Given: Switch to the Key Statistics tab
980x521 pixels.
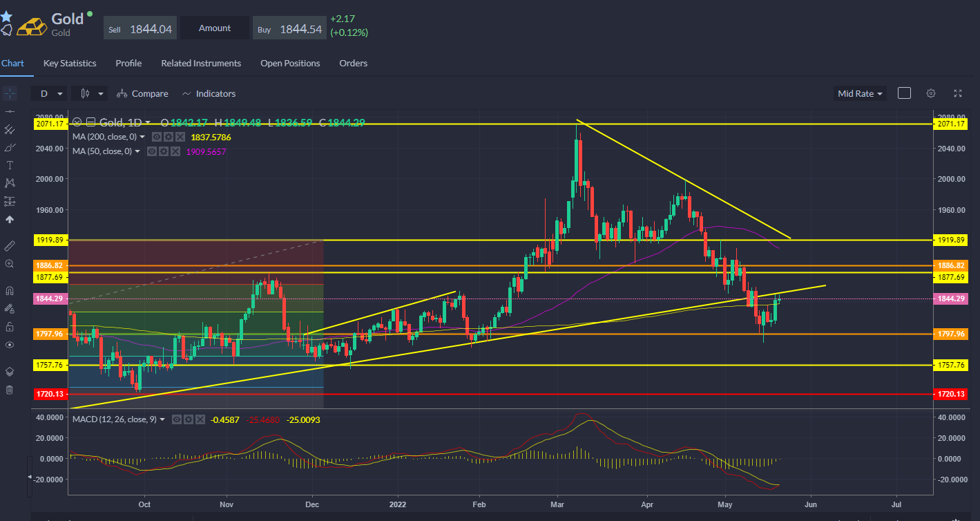Looking at the screenshot, I should [70, 63].
